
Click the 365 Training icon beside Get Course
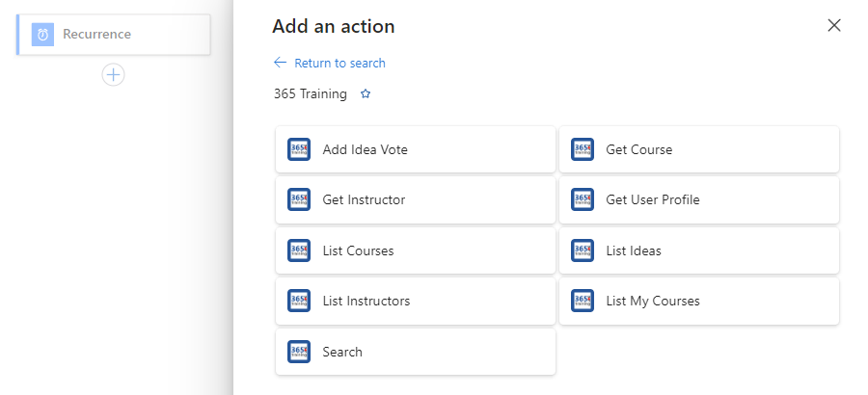pyautogui.click(x=583, y=149)
